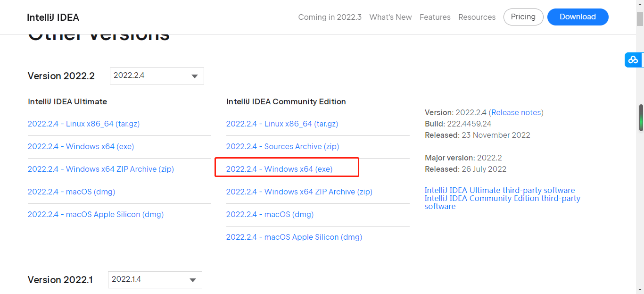Click the Version 2022.2 heading
Screen dimensions: 644x294
coord(61,76)
